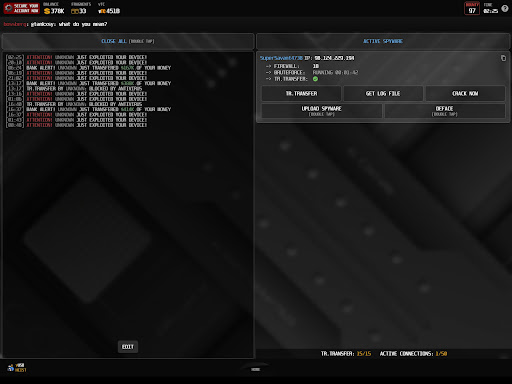Click the Crack Now button
512x384 pixels.
(465, 94)
